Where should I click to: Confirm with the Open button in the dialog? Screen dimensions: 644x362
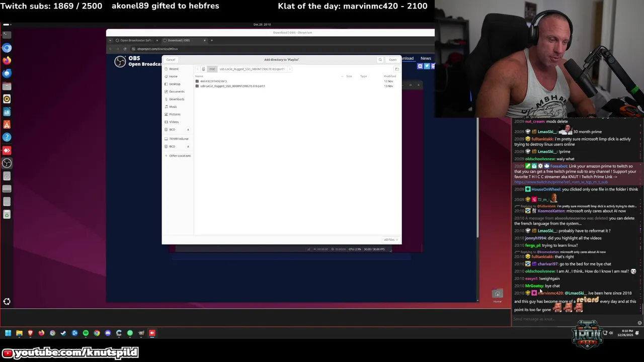pyautogui.click(x=392, y=60)
